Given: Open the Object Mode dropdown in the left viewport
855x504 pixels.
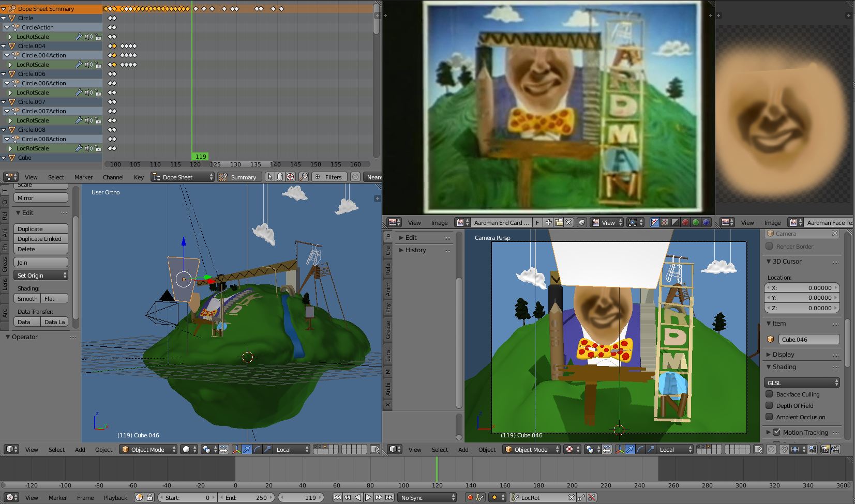Looking at the screenshot, I should coord(148,450).
